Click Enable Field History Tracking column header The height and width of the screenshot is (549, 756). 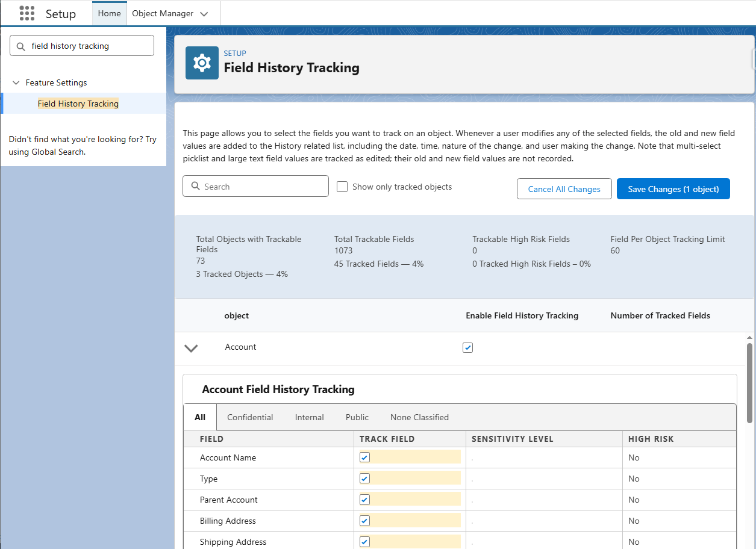[x=522, y=315]
